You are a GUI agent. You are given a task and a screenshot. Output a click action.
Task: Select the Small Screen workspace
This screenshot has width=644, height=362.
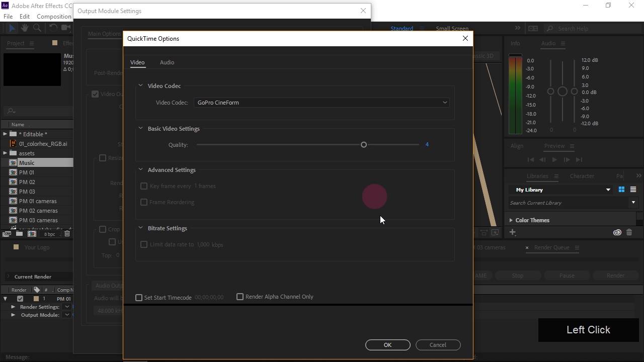point(452,29)
